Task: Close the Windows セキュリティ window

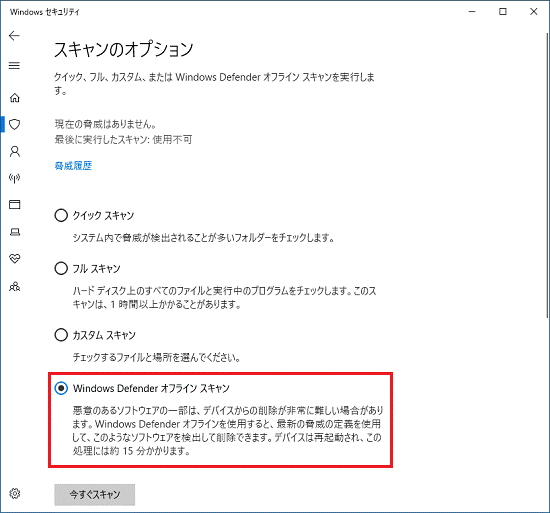Action: [534, 12]
